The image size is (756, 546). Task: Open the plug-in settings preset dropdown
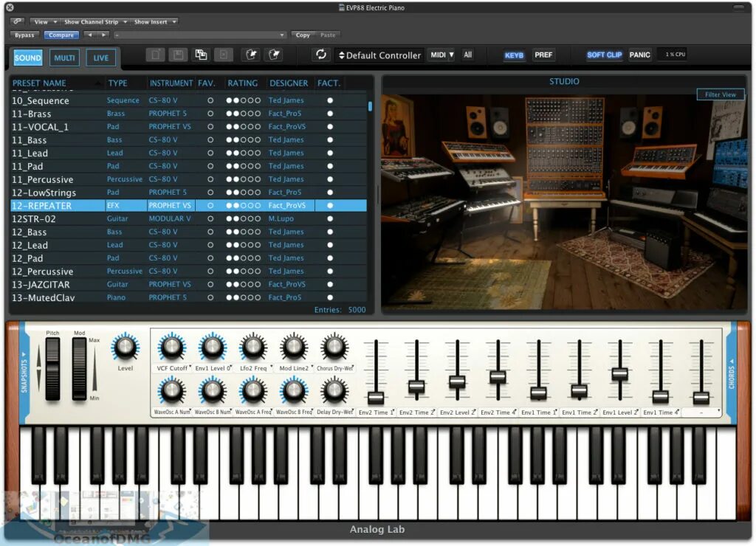(x=201, y=35)
